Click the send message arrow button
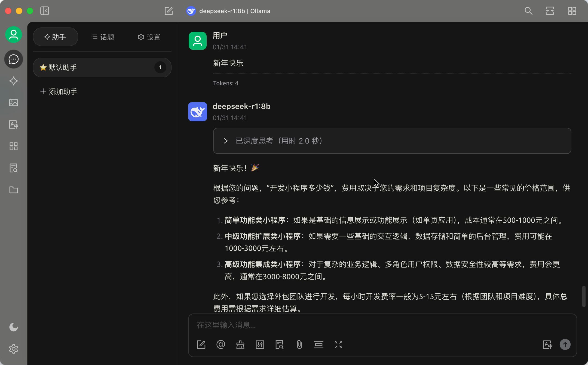Viewport: 588px width, 365px height. click(x=565, y=345)
